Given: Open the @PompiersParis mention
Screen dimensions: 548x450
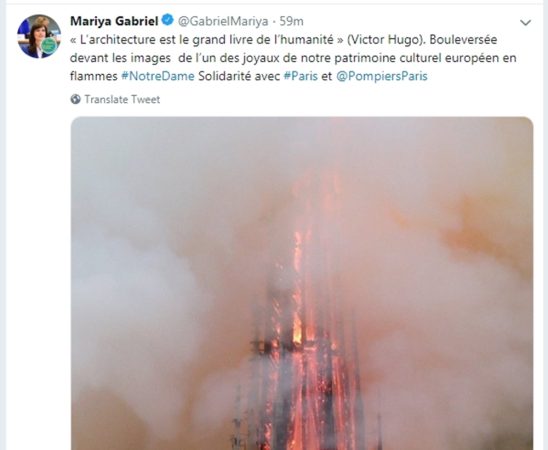Looking at the screenshot, I should tap(382, 76).
